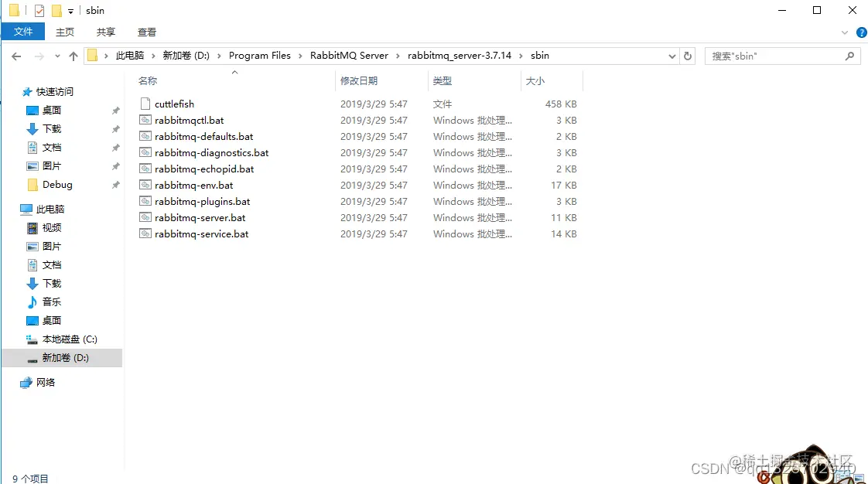The height and width of the screenshot is (484, 868).
Task: Click the rabbitmq-plugins.bat file name
Action: pyautogui.click(x=202, y=201)
